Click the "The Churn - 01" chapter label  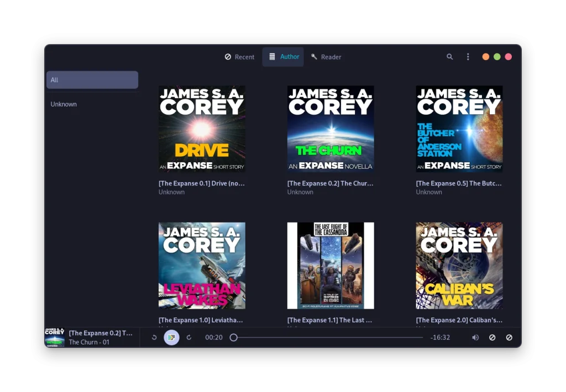click(89, 342)
